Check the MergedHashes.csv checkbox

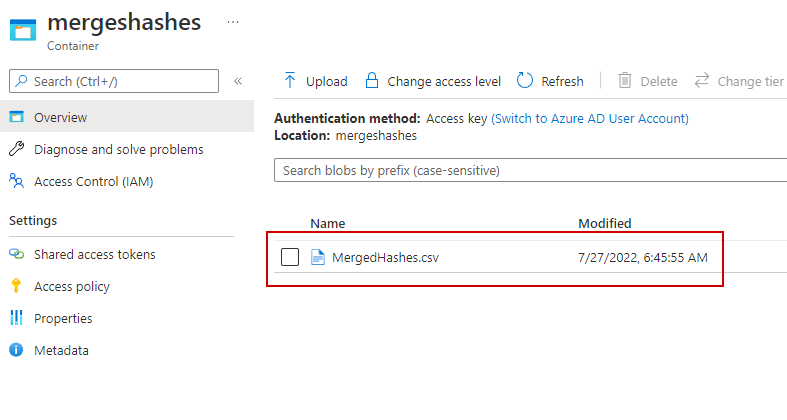point(290,258)
